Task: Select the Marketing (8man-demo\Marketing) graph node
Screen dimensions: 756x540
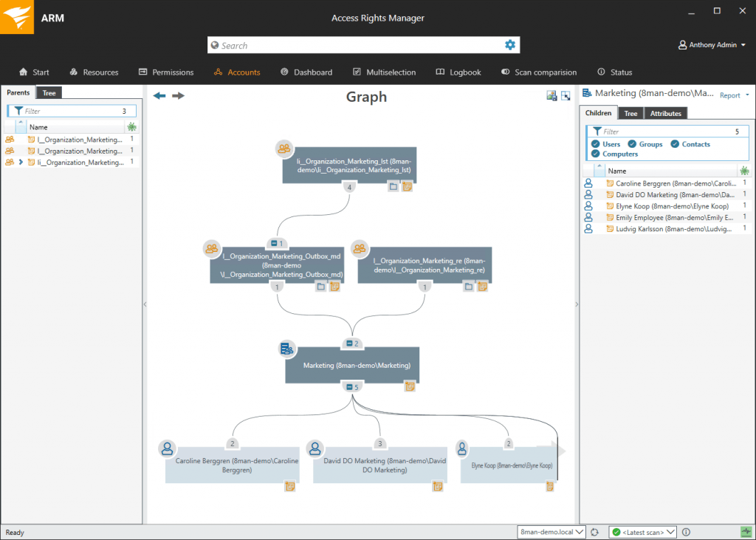Action: point(352,366)
